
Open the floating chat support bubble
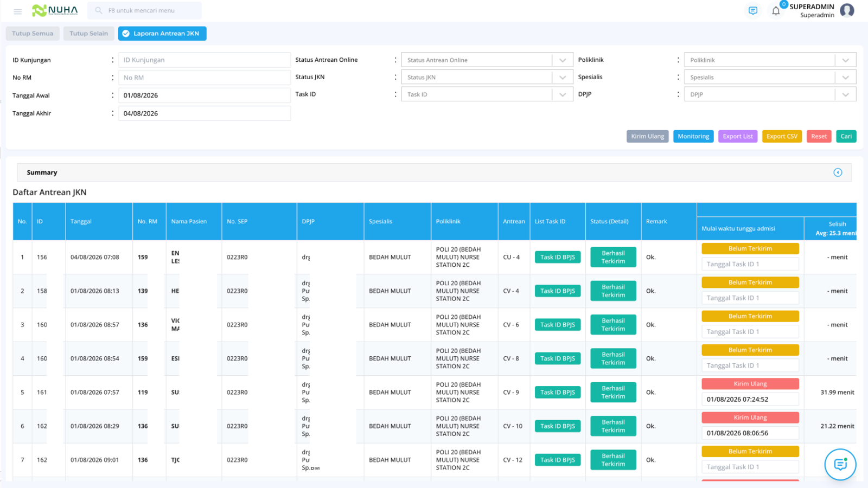point(840,464)
